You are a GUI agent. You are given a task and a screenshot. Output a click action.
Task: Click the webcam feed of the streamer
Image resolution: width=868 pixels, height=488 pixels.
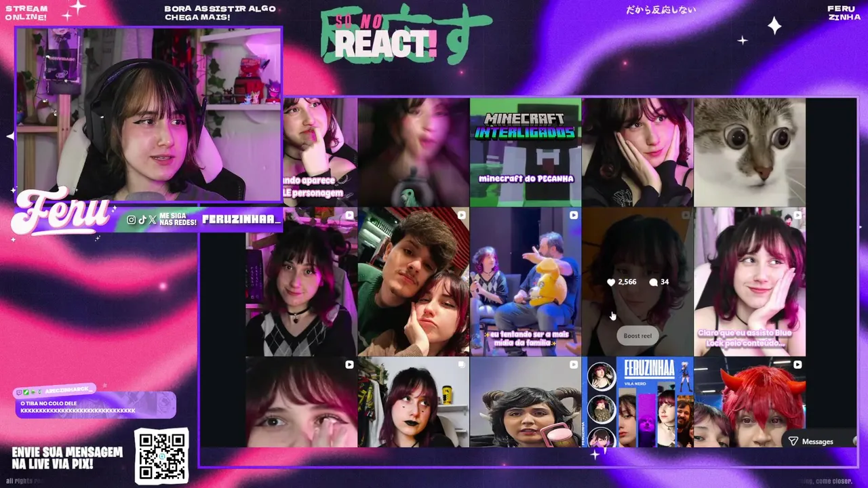click(148, 115)
